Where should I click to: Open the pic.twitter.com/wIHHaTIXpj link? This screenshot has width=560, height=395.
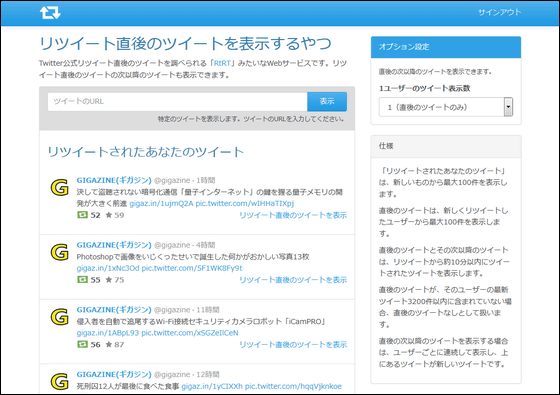click(x=245, y=204)
